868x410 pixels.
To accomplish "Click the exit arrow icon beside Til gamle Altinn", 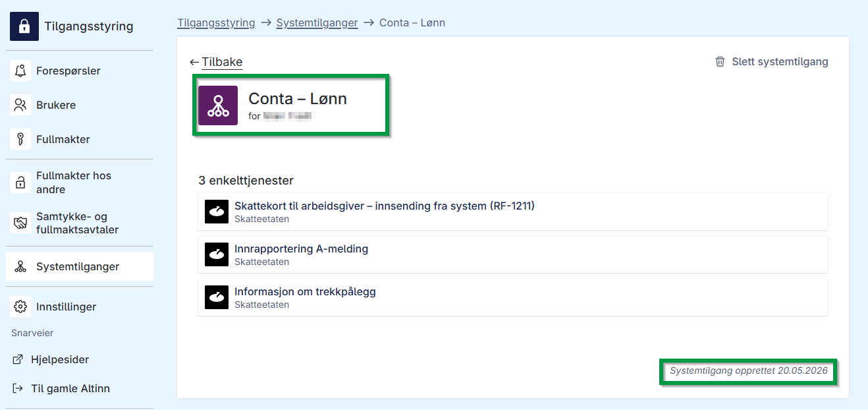I will pos(18,388).
